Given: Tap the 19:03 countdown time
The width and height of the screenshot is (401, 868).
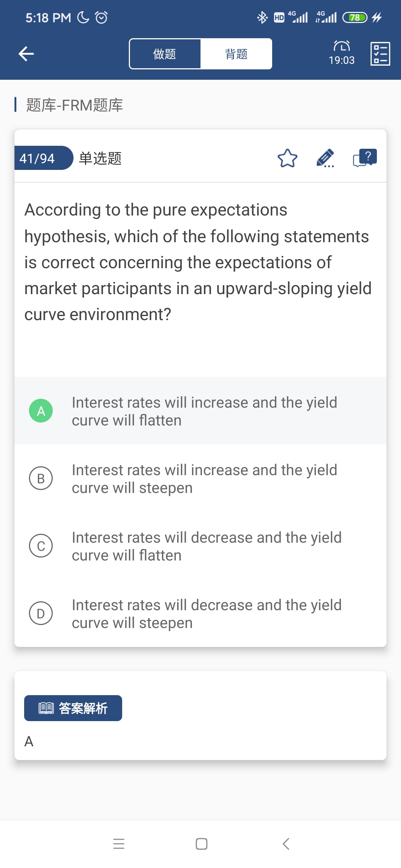Looking at the screenshot, I should pos(342,60).
